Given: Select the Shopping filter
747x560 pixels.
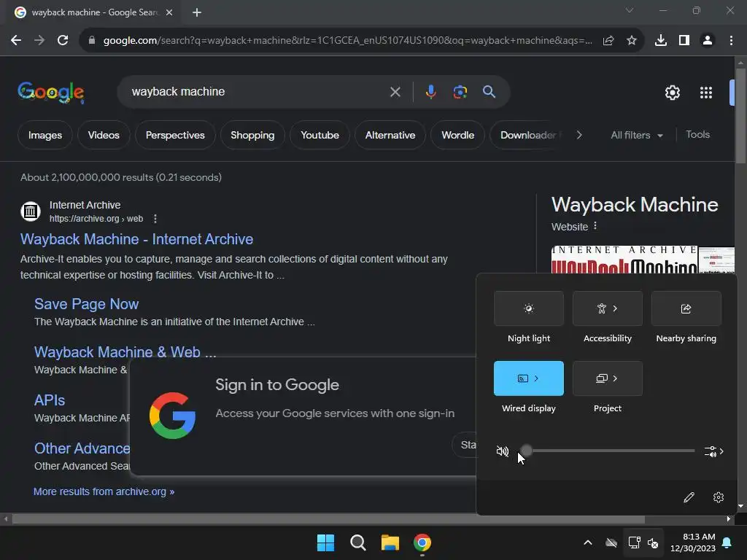Looking at the screenshot, I should [x=252, y=135].
